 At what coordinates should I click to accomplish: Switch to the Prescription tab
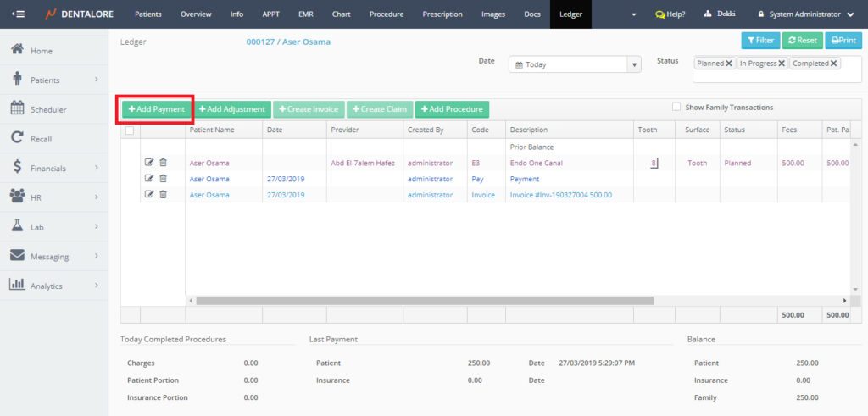coord(443,14)
